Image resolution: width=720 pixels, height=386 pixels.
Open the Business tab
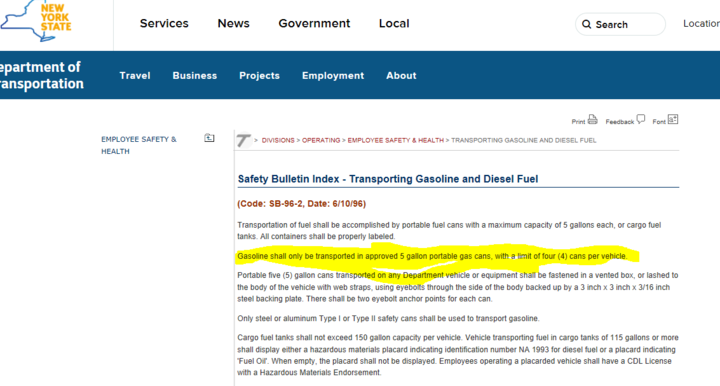point(195,76)
